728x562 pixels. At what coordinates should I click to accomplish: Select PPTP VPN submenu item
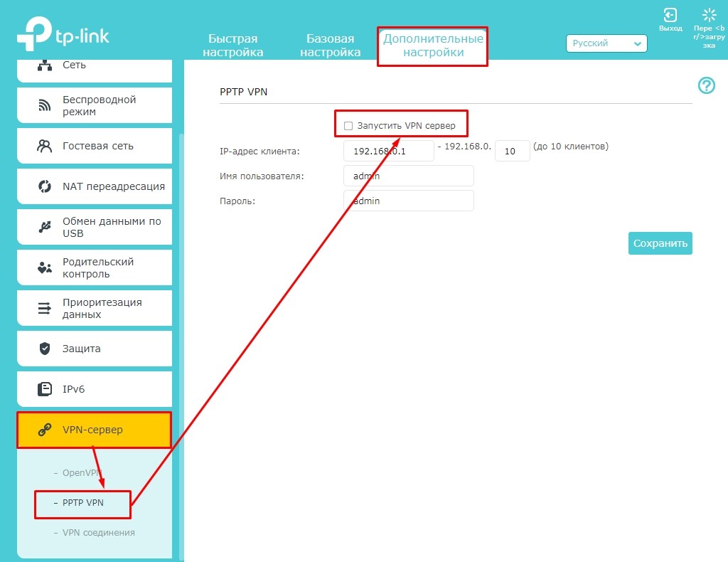pyautogui.click(x=82, y=502)
